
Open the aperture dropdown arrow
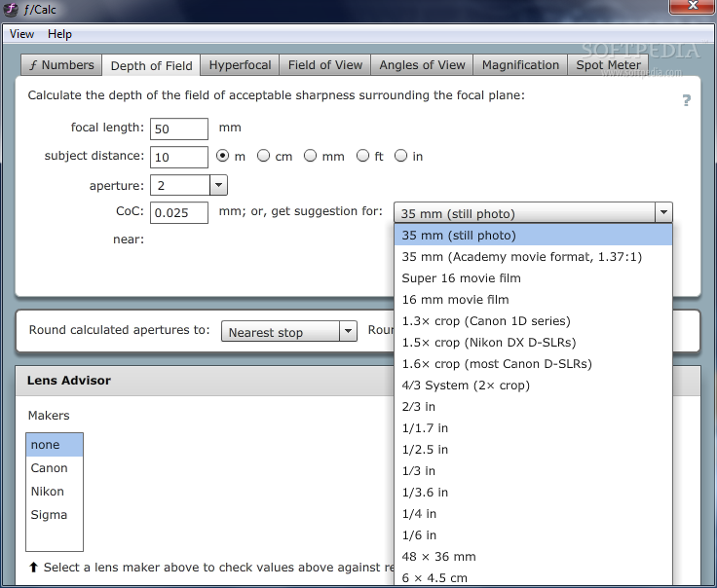tap(218, 185)
